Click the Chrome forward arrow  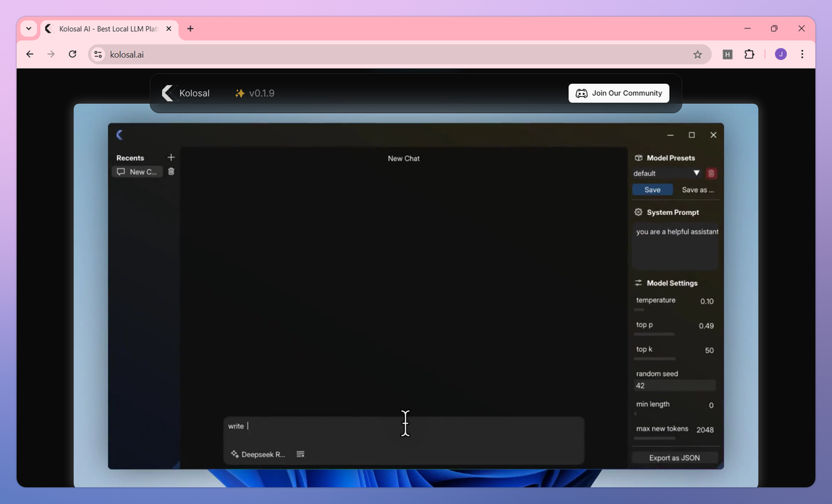(51, 54)
